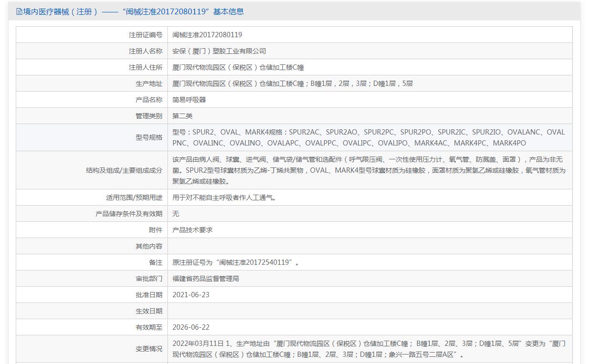Click the product name 简易呼吸器

click(189, 100)
